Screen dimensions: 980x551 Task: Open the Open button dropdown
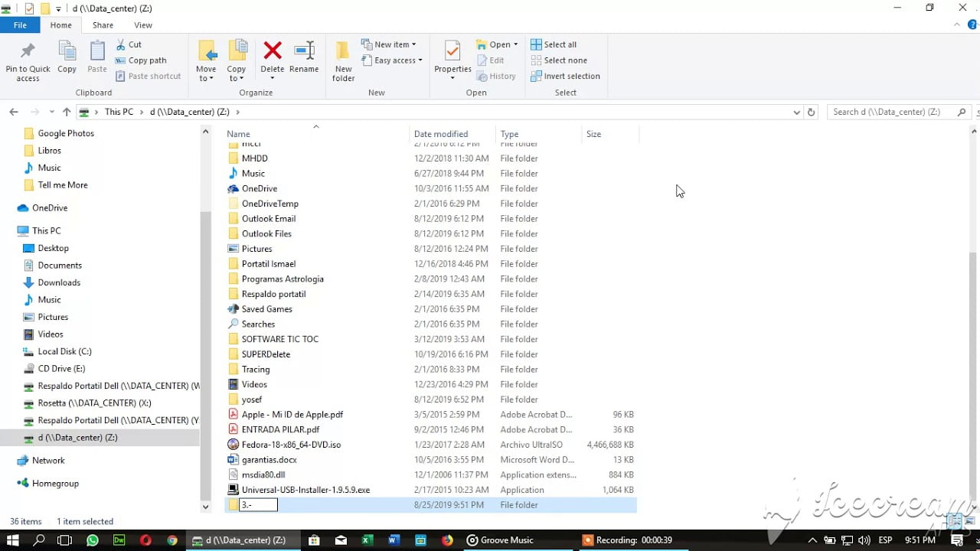[515, 44]
